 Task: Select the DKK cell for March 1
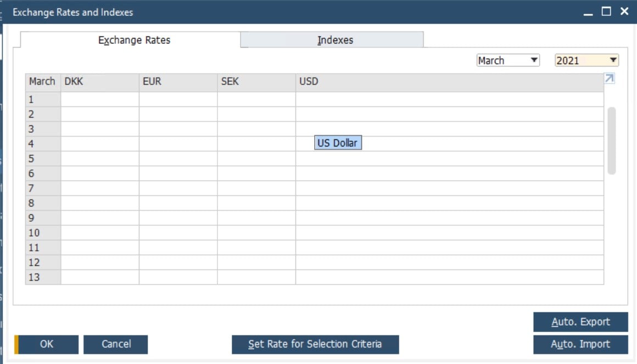click(x=99, y=99)
